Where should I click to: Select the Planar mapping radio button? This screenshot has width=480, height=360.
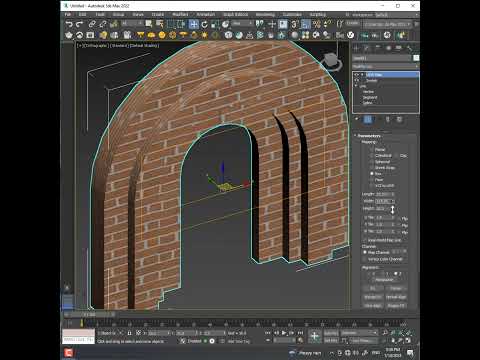pos(371,150)
